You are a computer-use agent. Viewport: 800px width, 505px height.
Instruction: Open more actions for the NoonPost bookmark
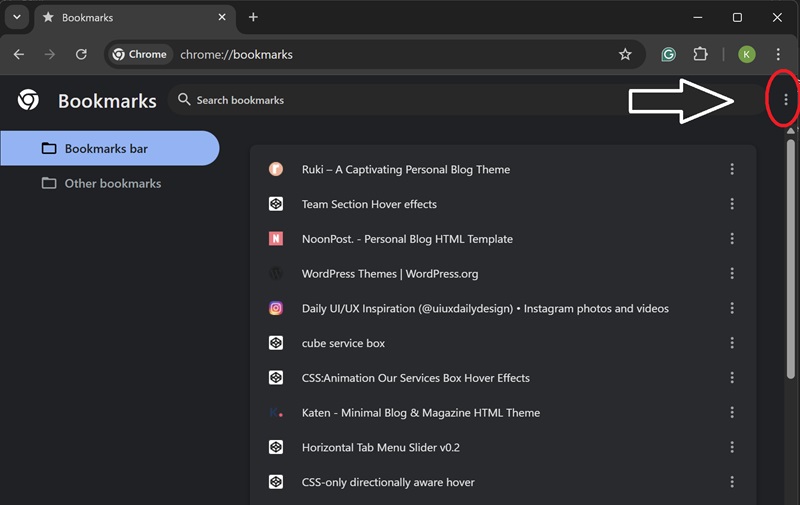tap(732, 239)
